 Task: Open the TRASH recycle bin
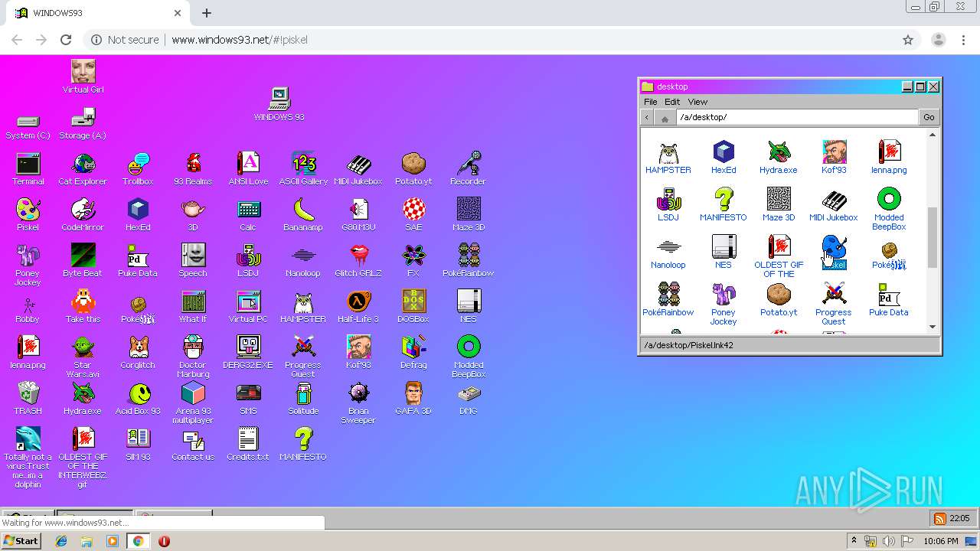pyautogui.click(x=28, y=399)
